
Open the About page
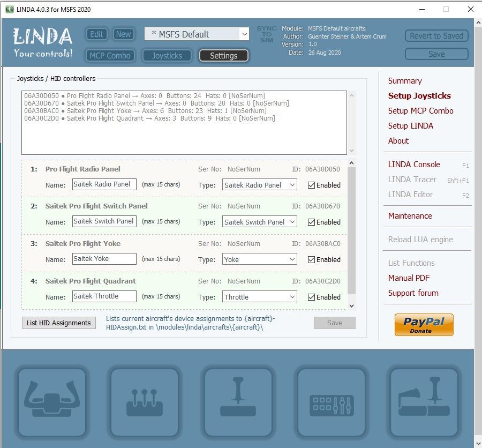click(x=398, y=141)
